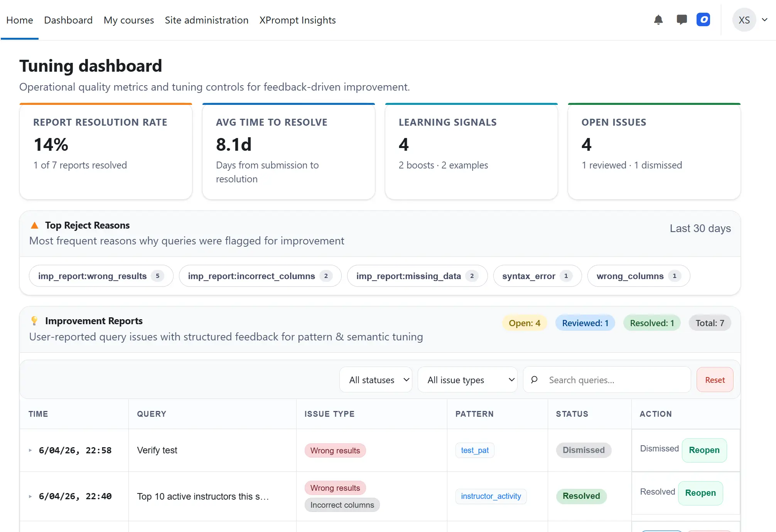Click the Wrong results tag in Verify test row
This screenshot has height=532, width=776.
click(x=335, y=451)
